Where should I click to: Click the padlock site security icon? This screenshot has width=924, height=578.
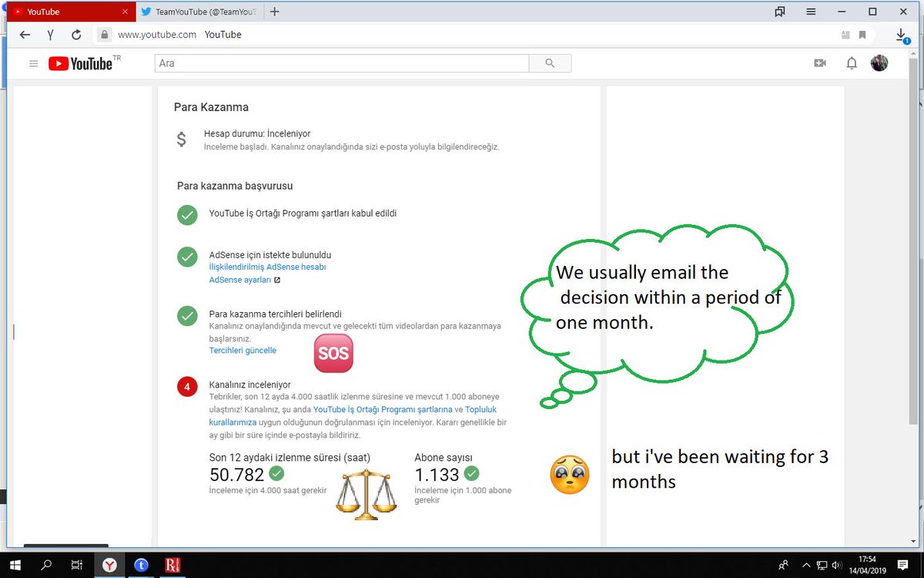coord(105,35)
